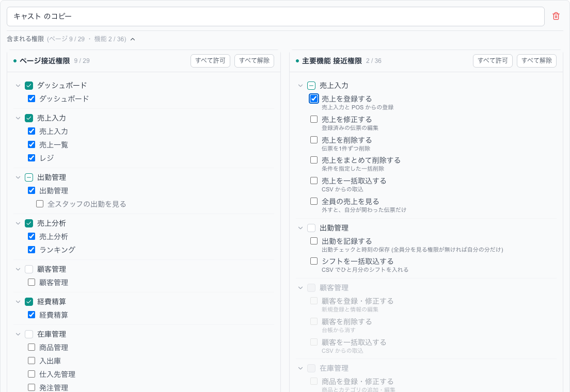The height and width of the screenshot is (392, 570).
Task: Uncheck the ダッシュボード child page checkbox
Action: [x=31, y=99]
